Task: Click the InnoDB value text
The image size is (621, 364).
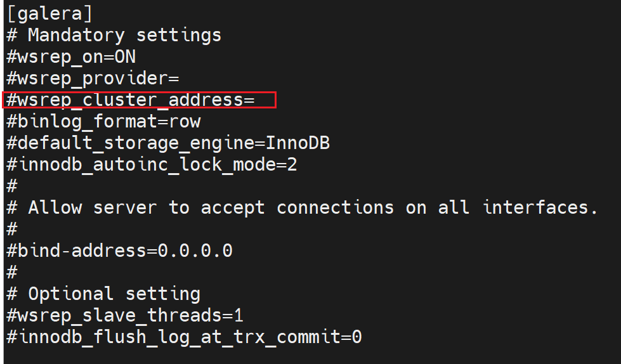Action: point(297,143)
